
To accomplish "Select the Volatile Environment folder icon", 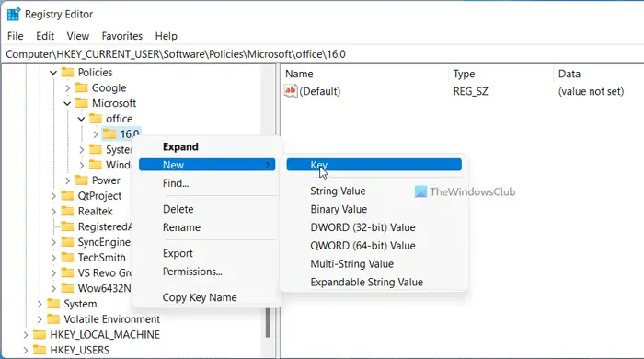I will coord(53,319).
